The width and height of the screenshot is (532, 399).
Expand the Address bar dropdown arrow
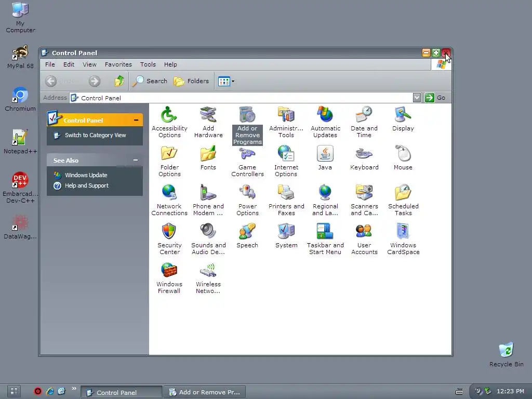pyautogui.click(x=417, y=98)
